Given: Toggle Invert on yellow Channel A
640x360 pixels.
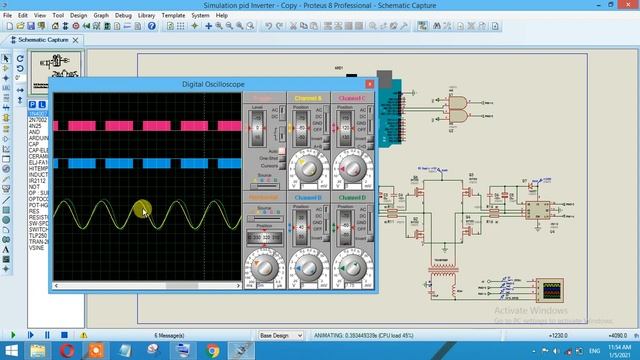Looking at the screenshot, I should [x=326, y=139].
